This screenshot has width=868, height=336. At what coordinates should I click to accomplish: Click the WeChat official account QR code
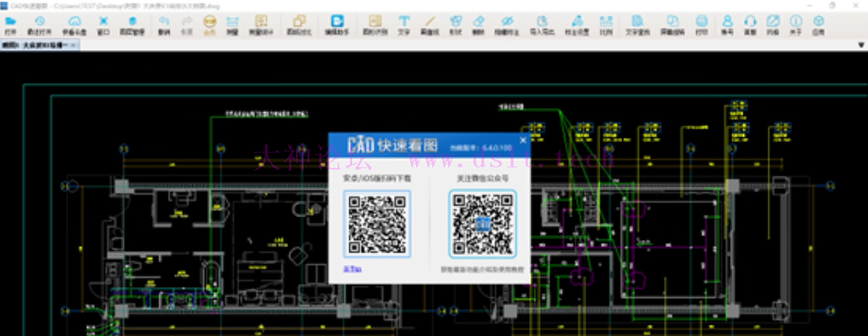(482, 224)
